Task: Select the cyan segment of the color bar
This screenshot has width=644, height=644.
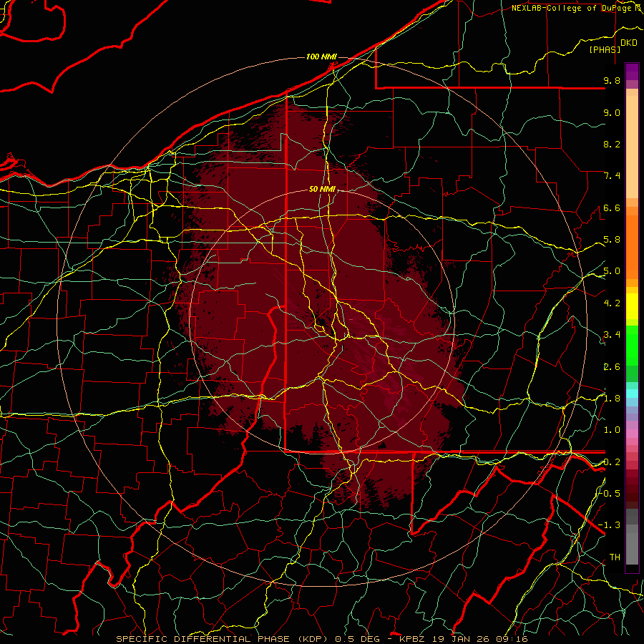Action: click(632, 394)
